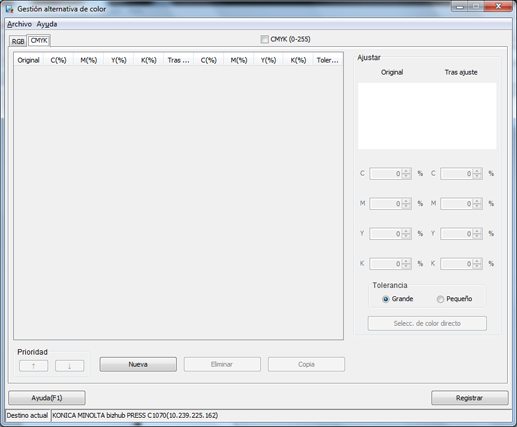Minimize the Gestión alternativa de color window

460,6
